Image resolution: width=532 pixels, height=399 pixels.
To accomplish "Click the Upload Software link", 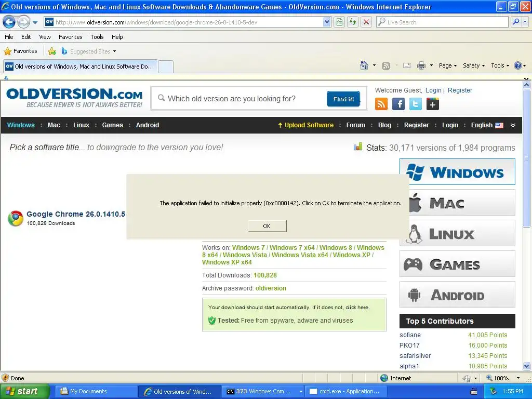I will tap(305, 125).
